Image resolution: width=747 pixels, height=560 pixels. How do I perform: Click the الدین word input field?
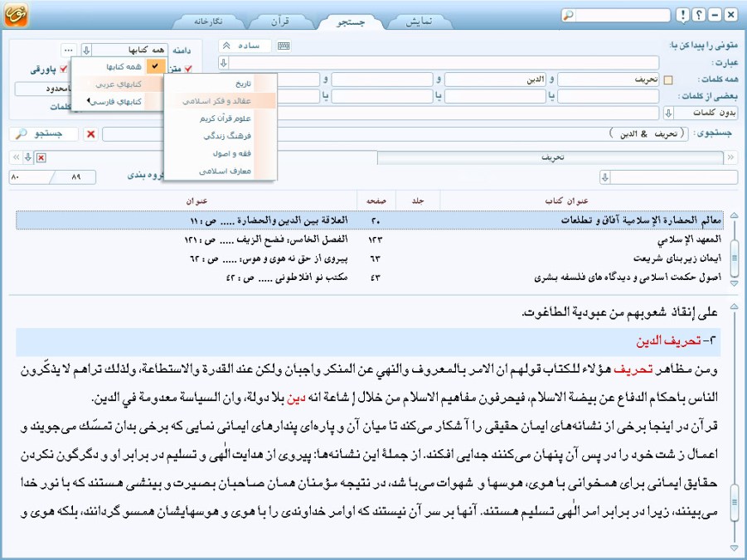pyautogui.click(x=495, y=80)
